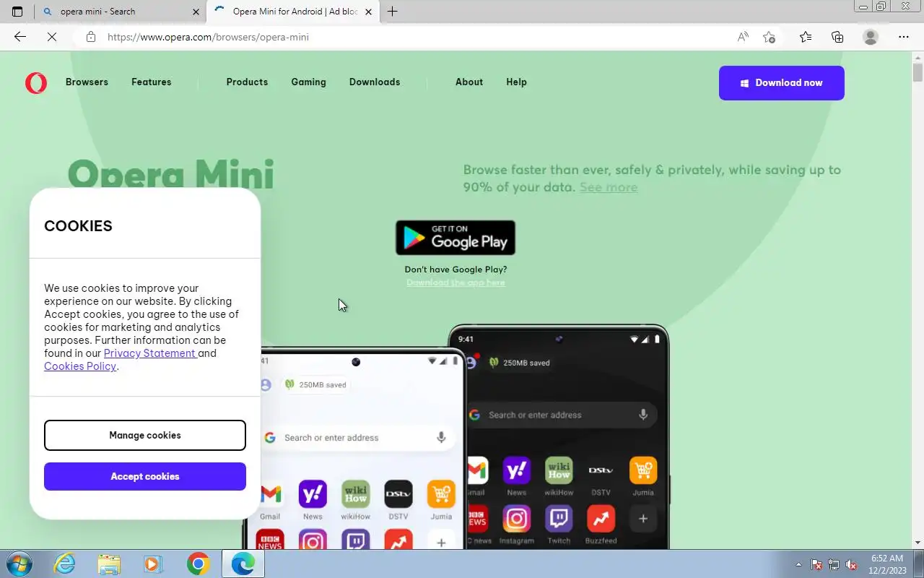This screenshot has width=924, height=578.
Task: Switch to the opera mini - Search tab
Action: [121, 12]
